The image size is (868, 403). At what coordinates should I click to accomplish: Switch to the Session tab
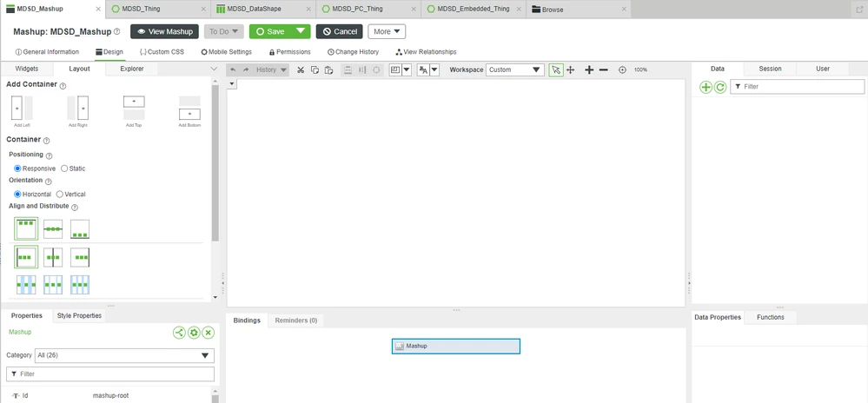[x=770, y=69]
